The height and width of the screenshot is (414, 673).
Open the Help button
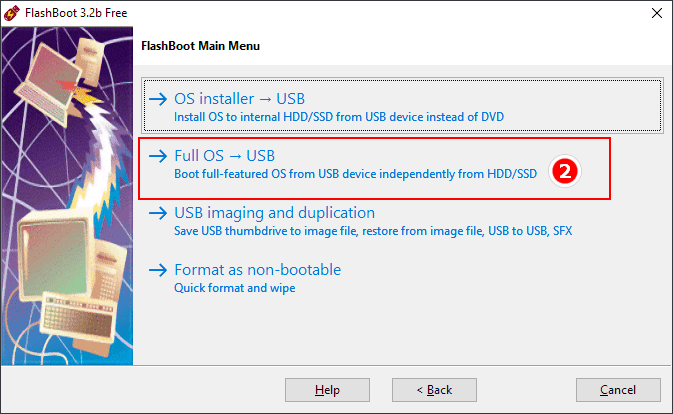(327, 390)
